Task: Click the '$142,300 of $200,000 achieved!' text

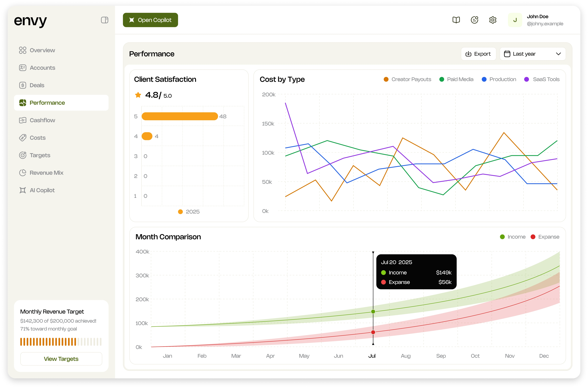Action: tap(58, 321)
